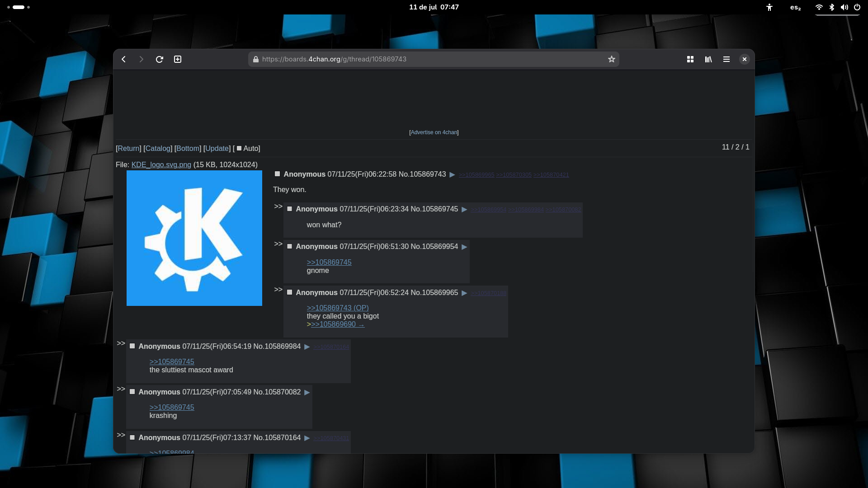Click backlink >>105870082 on post 105869745
Viewport: 868px width, 488px height.
[x=563, y=210]
